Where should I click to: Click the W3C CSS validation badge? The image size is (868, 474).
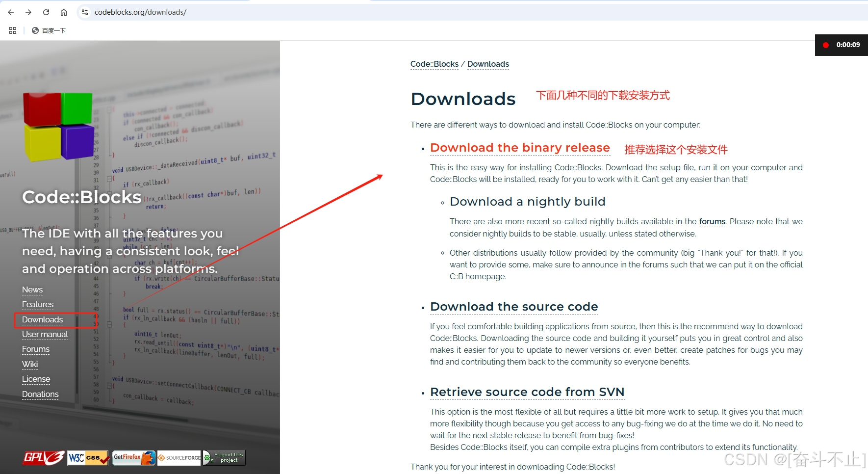(x=88, y=458)
